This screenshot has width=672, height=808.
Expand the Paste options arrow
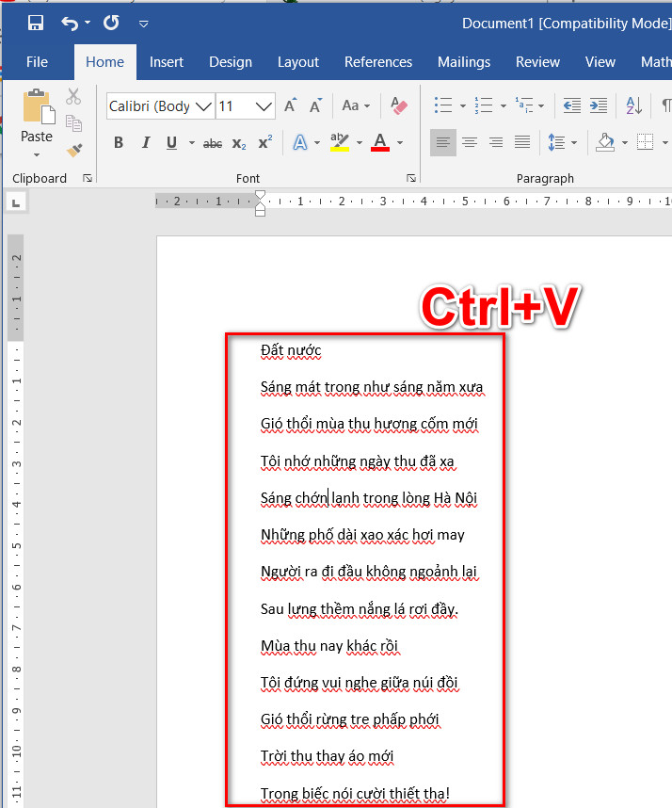coord(37,154)
